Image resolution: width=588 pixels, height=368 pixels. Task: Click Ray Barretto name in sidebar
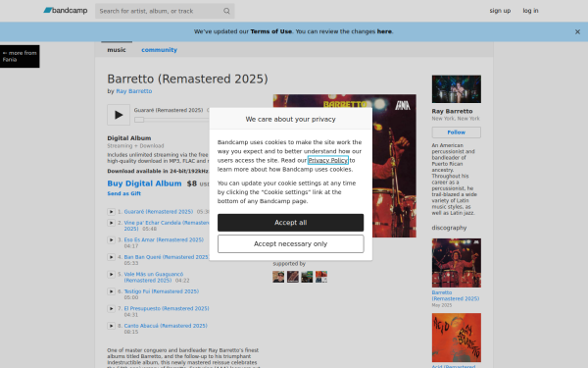click(452, 111)
